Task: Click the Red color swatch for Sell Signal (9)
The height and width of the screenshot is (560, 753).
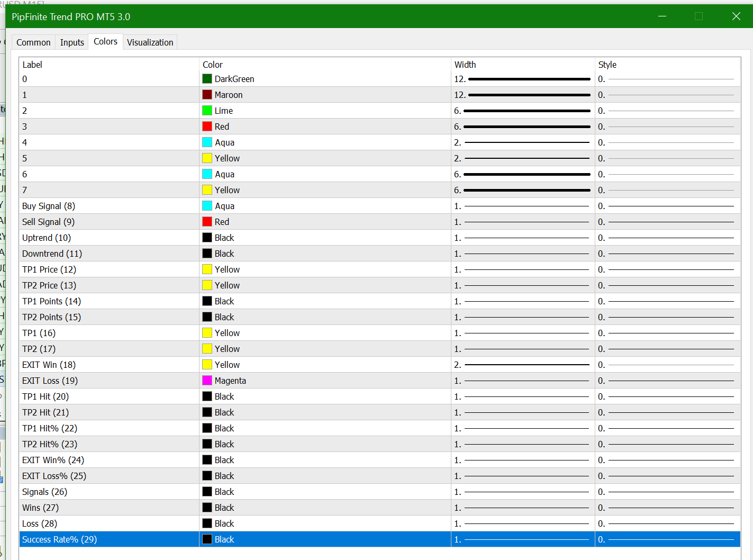Action: tap(207, 222)
